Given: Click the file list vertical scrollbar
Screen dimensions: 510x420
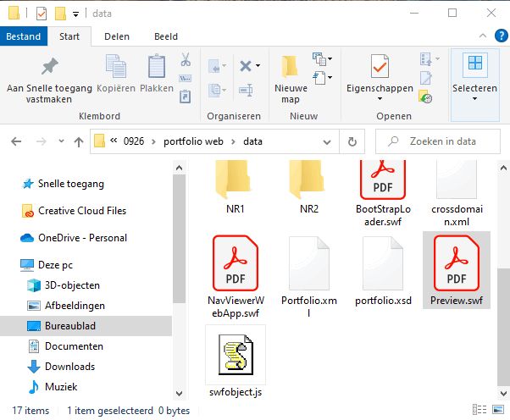Looking at the screenshot, I should pos(503,326).
